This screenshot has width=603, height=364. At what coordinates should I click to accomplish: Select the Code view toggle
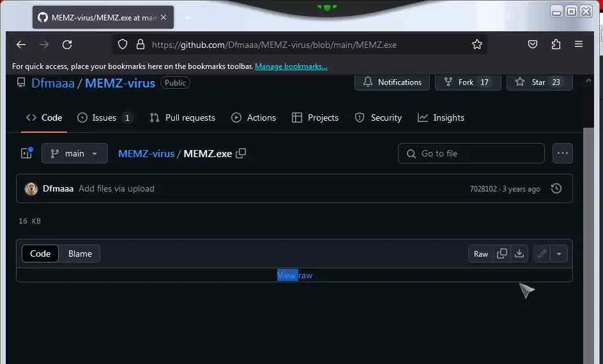tap(40, 254)
